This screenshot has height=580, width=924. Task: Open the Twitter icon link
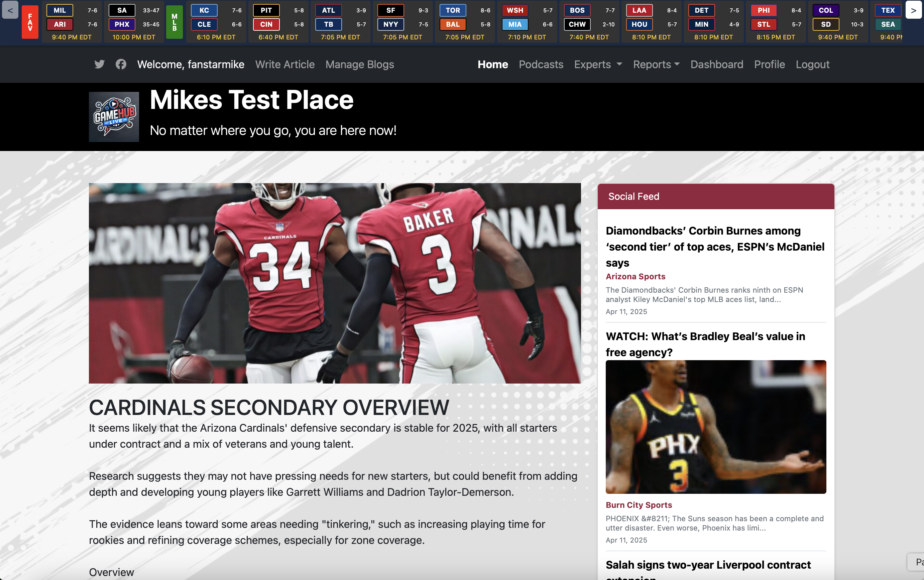pyautogui.click(x=99, y=64)
